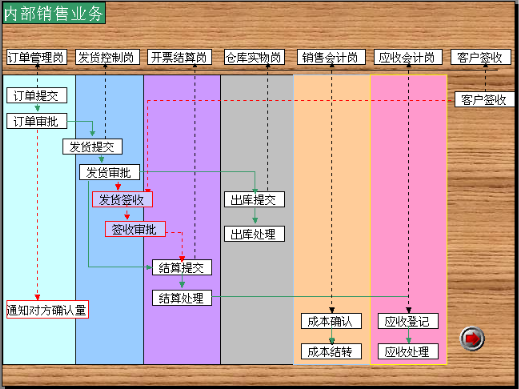Open the 签收审批 step
The image size is (519, 389).
135,229
